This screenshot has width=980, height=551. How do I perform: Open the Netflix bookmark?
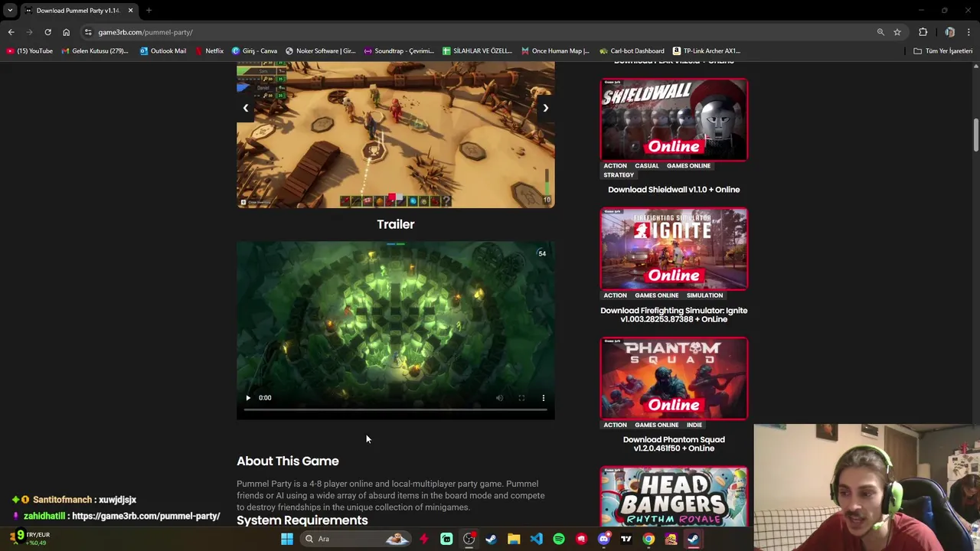(x=209, y=51)
